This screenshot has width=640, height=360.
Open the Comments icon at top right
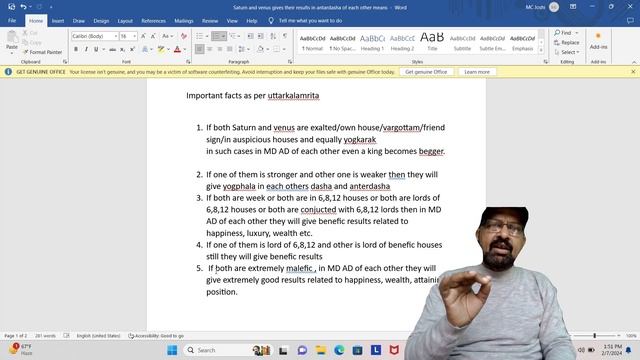coord(630,20)
